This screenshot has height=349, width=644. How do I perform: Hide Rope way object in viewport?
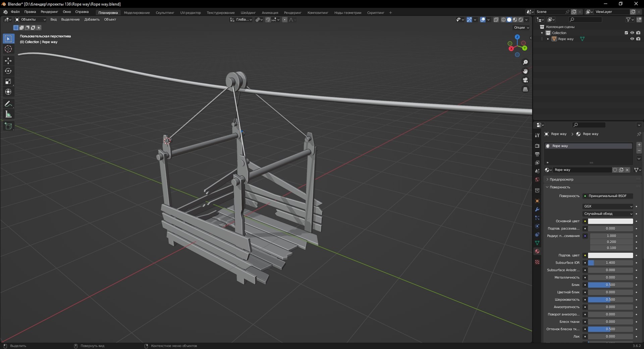632,39
